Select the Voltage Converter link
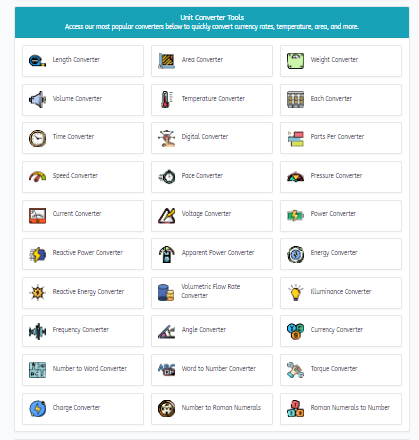 [212, 216]
